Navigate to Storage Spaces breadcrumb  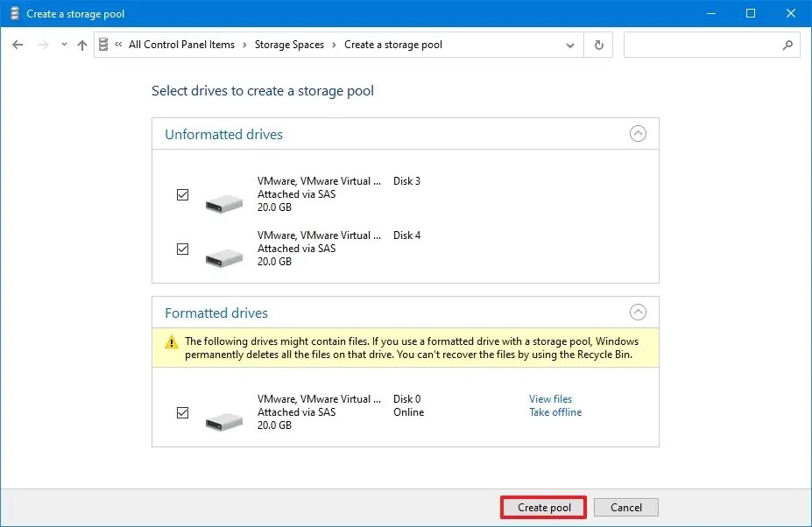point(289,45)
